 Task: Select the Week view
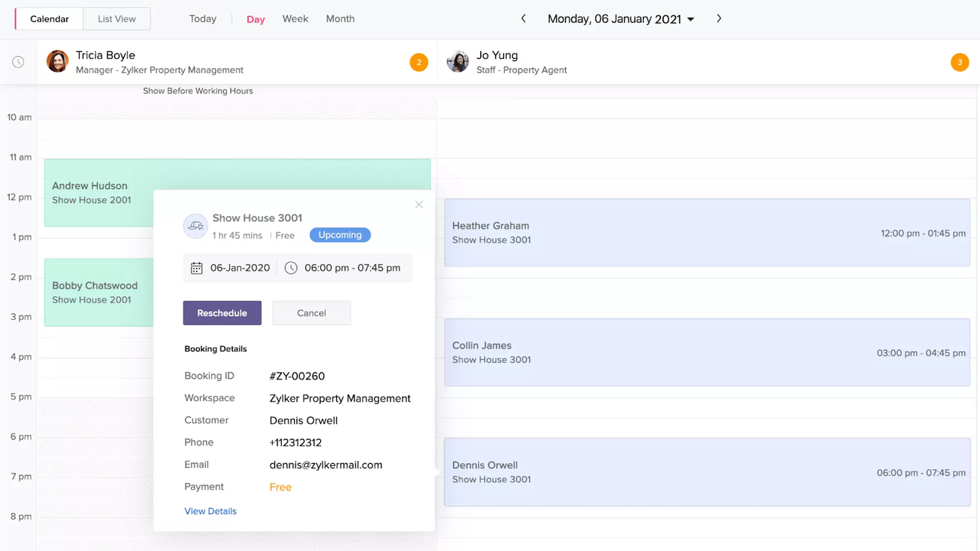click(295, 19)
